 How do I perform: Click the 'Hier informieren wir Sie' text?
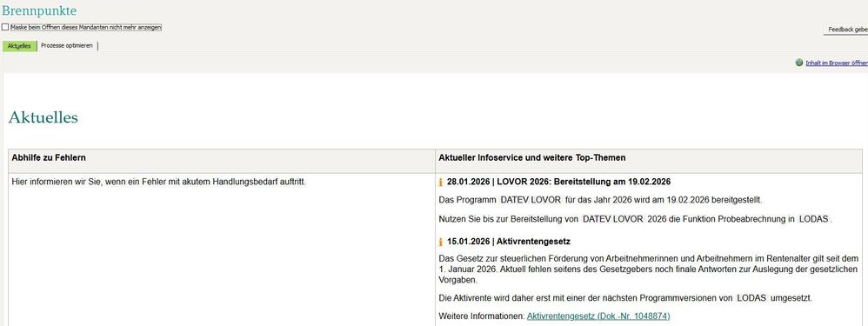(x=158, y=182)
